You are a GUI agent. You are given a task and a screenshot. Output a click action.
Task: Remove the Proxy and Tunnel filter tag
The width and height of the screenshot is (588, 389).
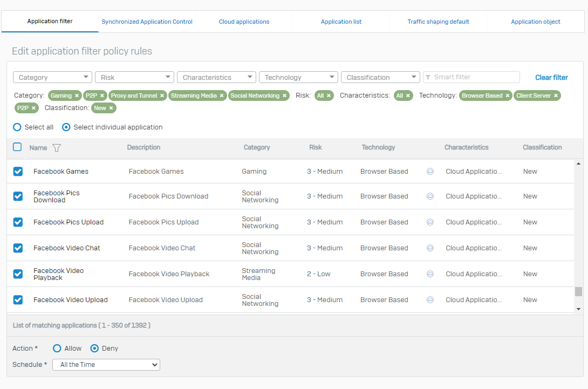pyautogui.click(x=162, y=95)
